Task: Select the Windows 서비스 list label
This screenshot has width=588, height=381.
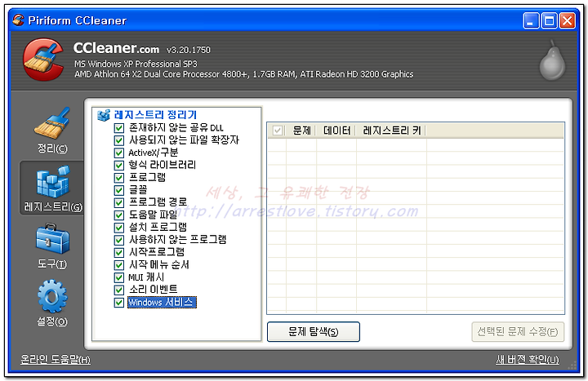Action: point(162,303)
